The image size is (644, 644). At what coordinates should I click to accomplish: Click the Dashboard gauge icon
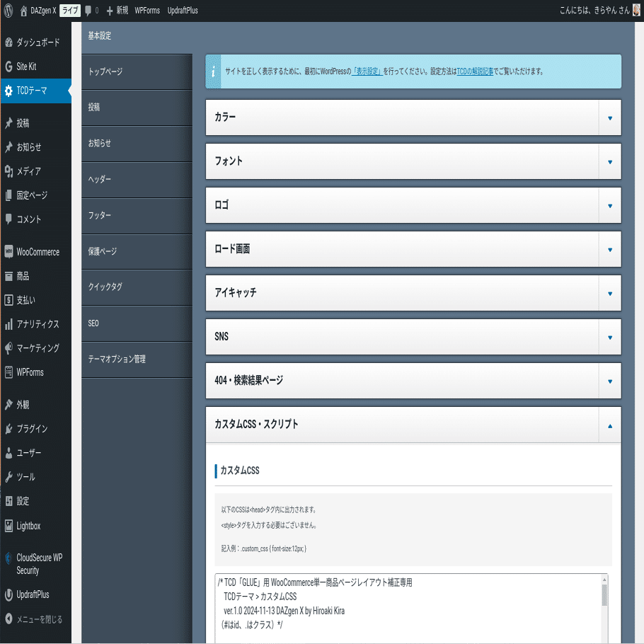(8, 42)
